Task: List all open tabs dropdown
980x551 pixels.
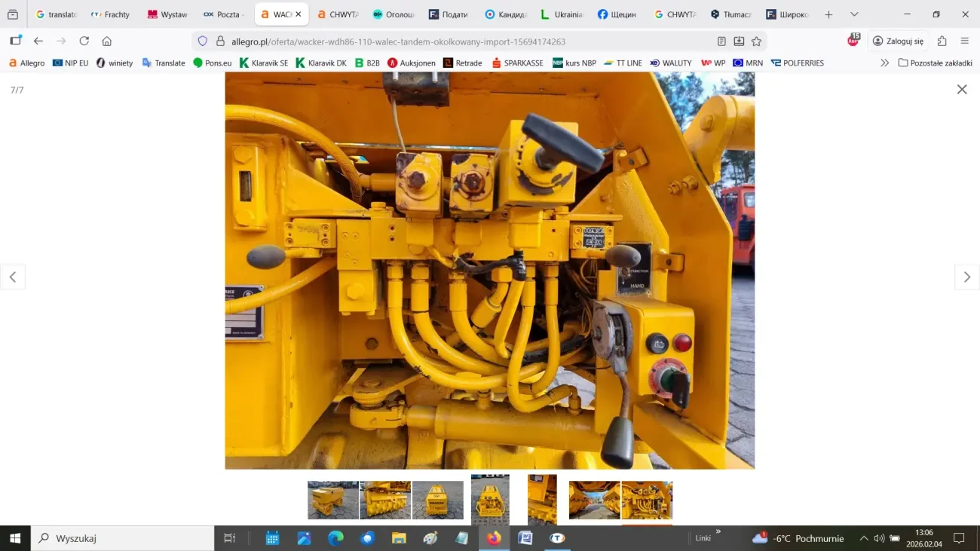Action: 854,14
